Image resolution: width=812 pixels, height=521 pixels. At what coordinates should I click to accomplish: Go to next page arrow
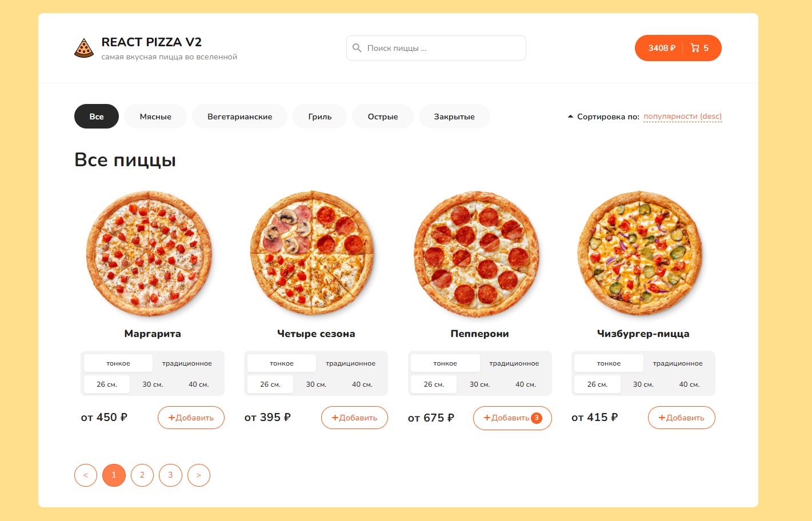pos(199,475)
